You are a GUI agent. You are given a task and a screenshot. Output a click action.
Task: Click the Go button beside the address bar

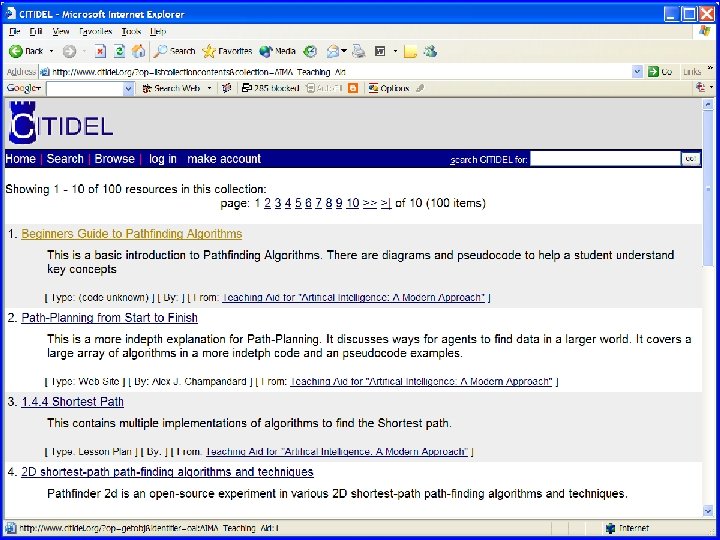click(x=660, y=72)
